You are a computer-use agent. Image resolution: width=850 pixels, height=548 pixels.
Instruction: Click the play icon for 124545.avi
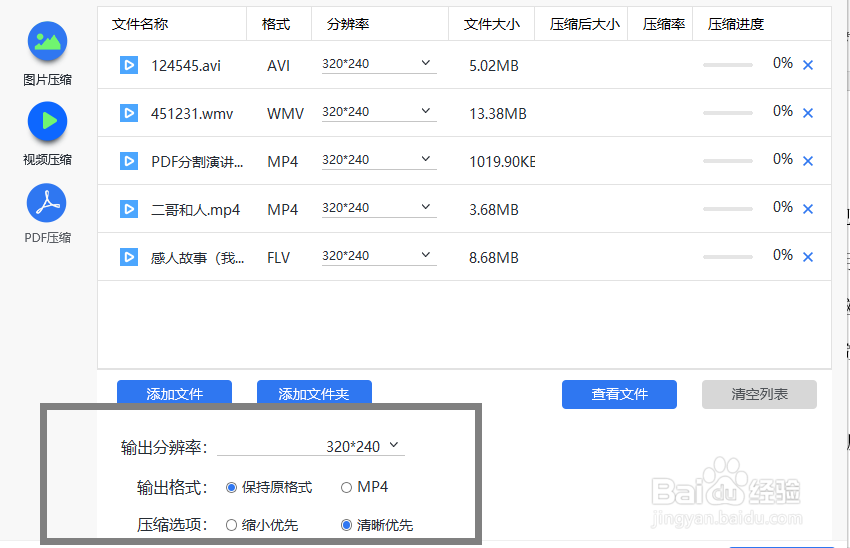point(129,65)
